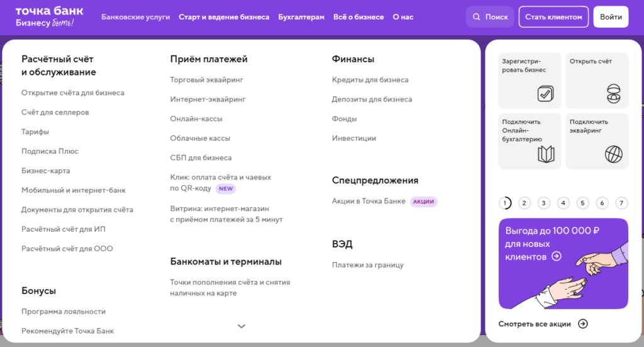The height and width of the screenshot is (347, 644).
Task: Select carousel page 7
Action: [621, 203]
